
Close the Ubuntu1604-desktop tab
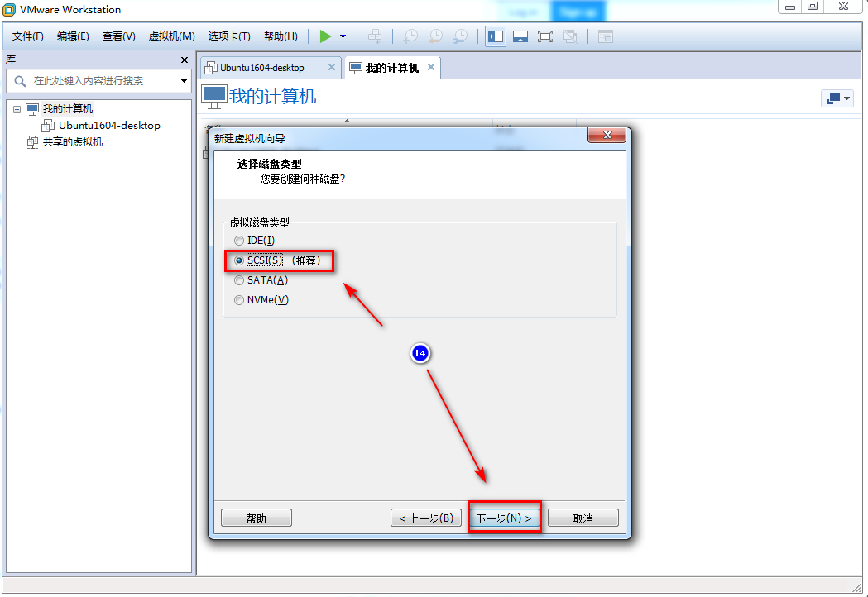(x=332, y=67)
